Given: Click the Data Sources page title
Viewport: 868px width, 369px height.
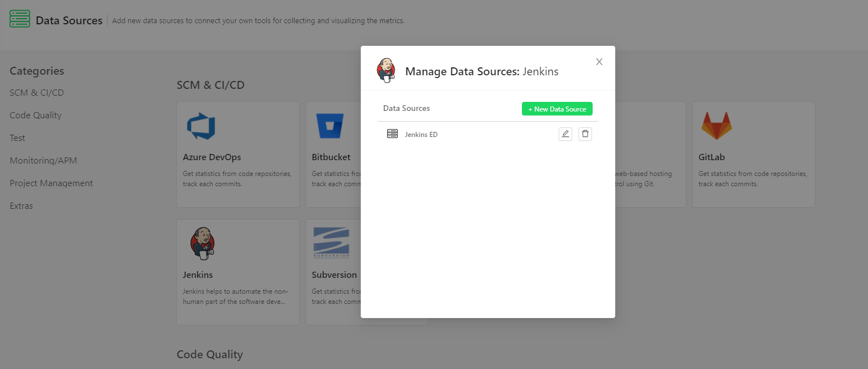Looking at the screenshot, I should [x=69, y=20].
